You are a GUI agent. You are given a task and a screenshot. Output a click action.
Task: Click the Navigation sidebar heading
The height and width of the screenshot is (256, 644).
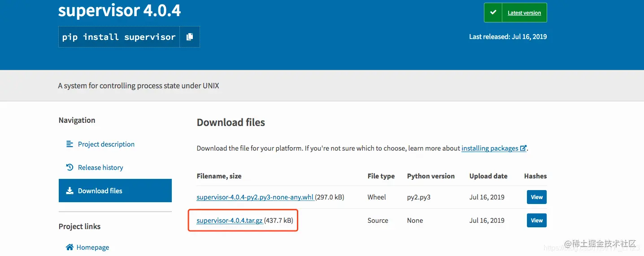pyautogui.click(x=77, y=120)
